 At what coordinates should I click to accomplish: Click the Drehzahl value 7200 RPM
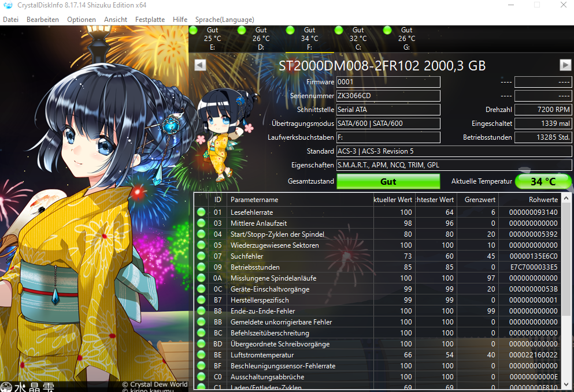click(x=543, y=110)
